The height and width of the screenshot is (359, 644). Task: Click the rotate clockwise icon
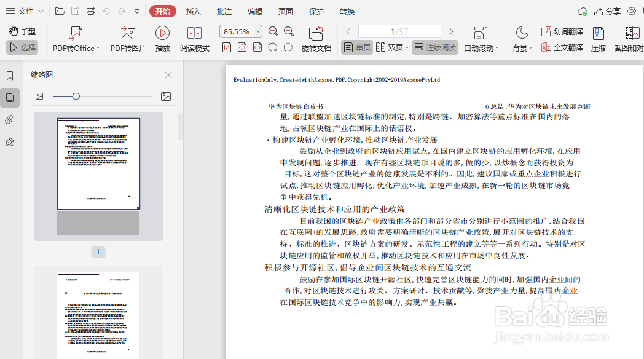tap(273, 48)
